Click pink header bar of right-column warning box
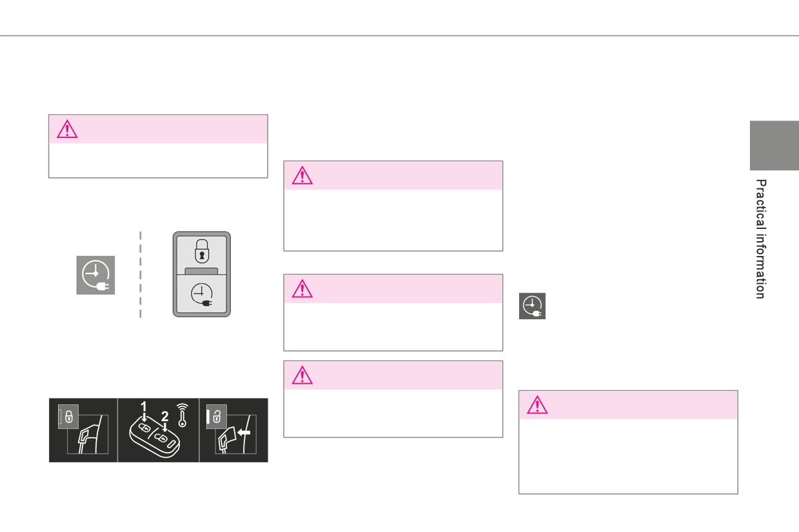The height and width of the screenshot is (532, 799). 628,405
